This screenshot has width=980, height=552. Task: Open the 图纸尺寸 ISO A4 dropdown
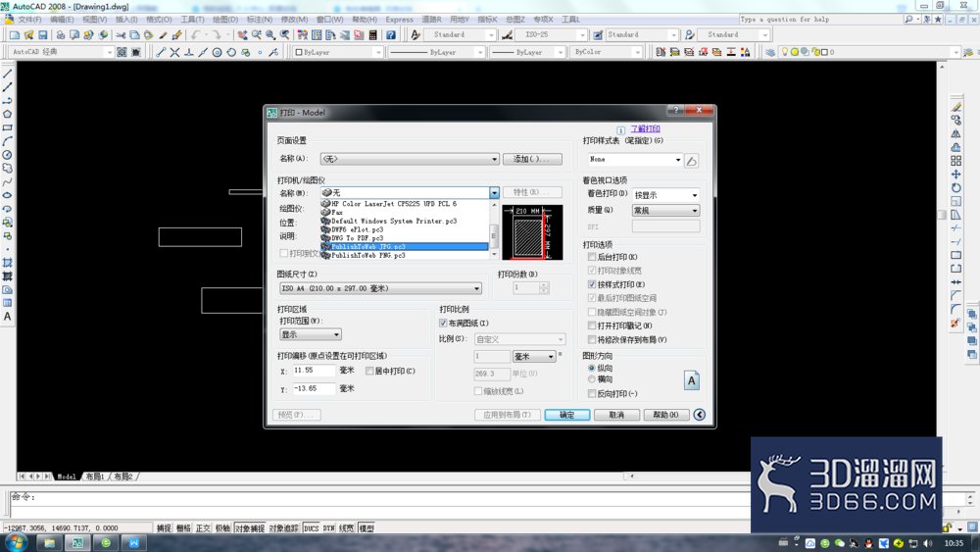[x=380, y=288]
